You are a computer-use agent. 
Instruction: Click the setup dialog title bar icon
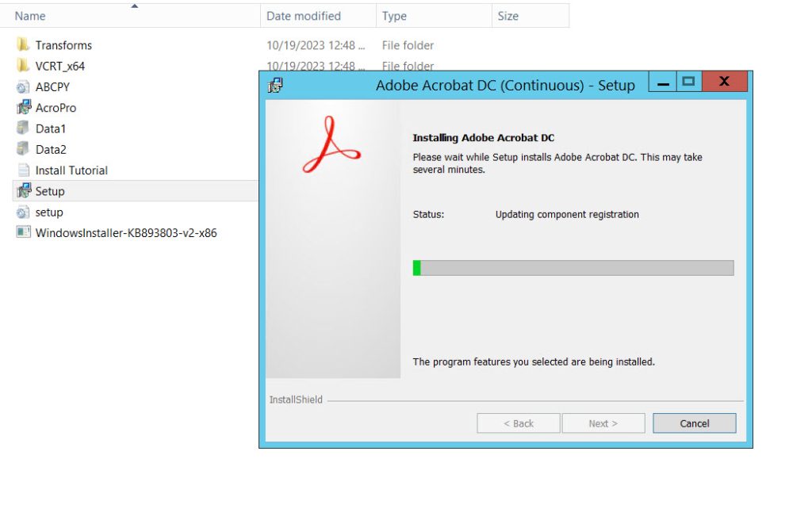(275, 85)
